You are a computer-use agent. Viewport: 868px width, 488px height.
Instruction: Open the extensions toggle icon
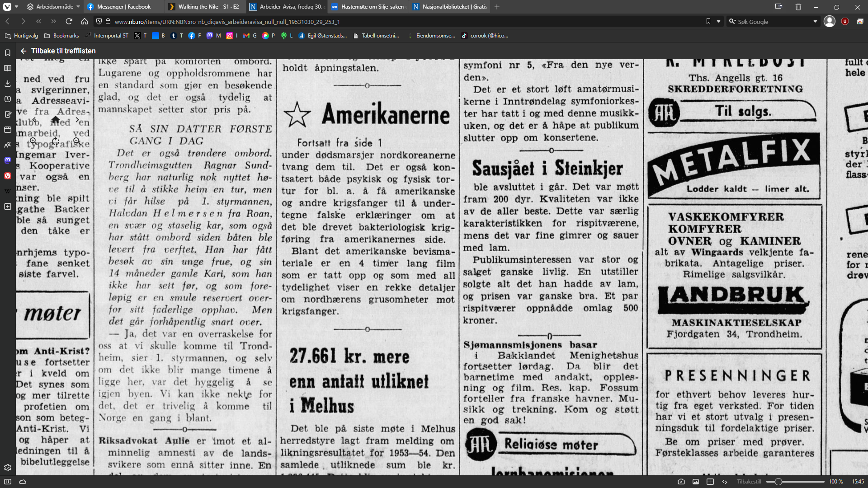tap(860, 21)
